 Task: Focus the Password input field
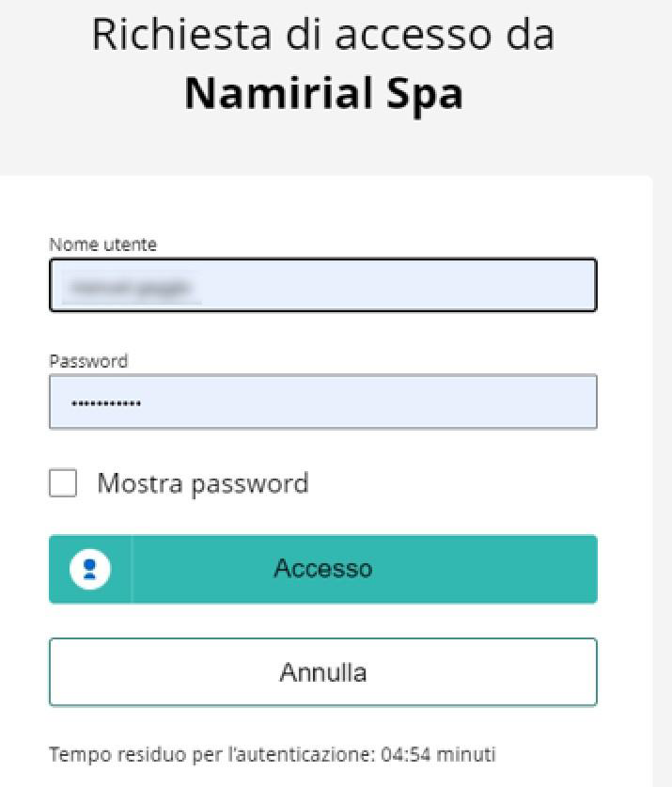(323, 401)
